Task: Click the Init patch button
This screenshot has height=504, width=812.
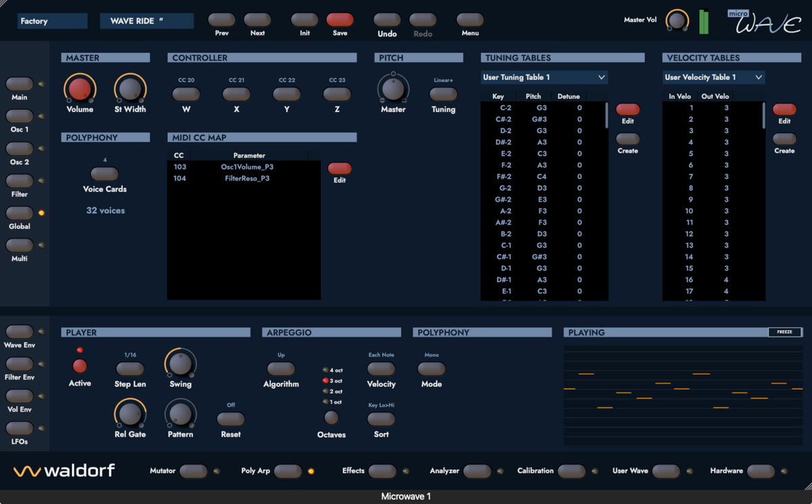Action: 304,20
